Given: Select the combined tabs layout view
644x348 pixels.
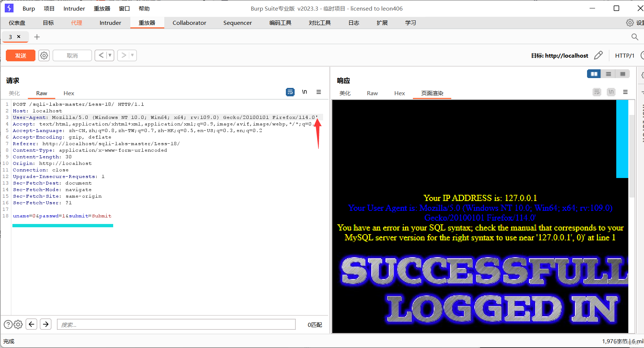Looking at the screenshot, I should coord(622,74).
